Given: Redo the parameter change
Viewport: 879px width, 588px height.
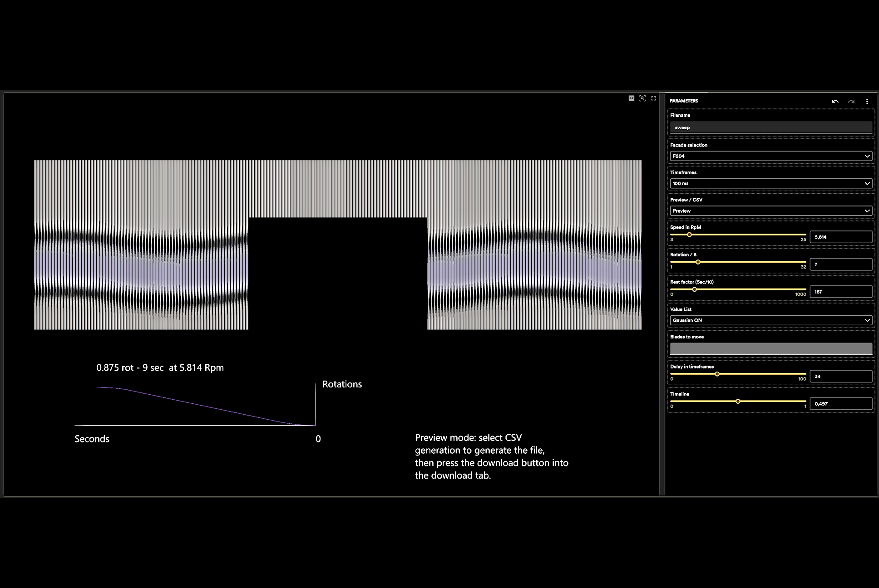Looking at the screenshot, I should pyautogui.click(x=851, y=101).
